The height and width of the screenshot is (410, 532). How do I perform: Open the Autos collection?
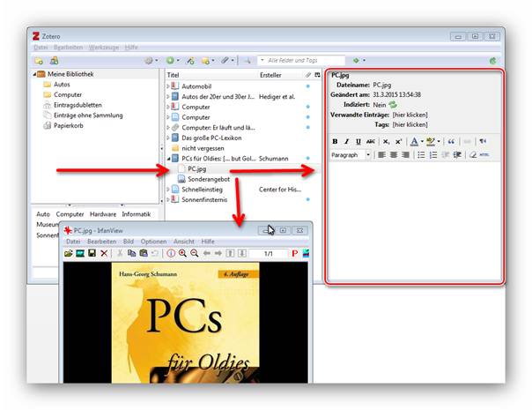point(62,85)
